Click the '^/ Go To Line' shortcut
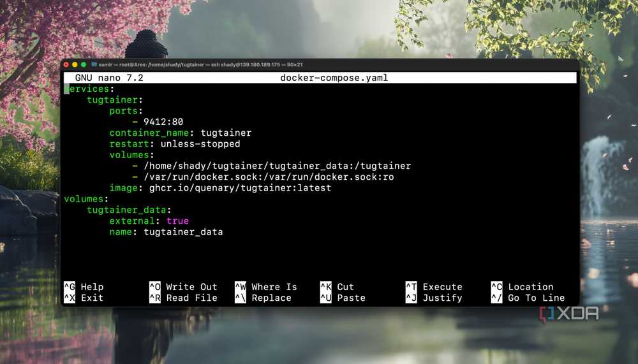This screenshot has height=364, width=638. pos(528,297)
